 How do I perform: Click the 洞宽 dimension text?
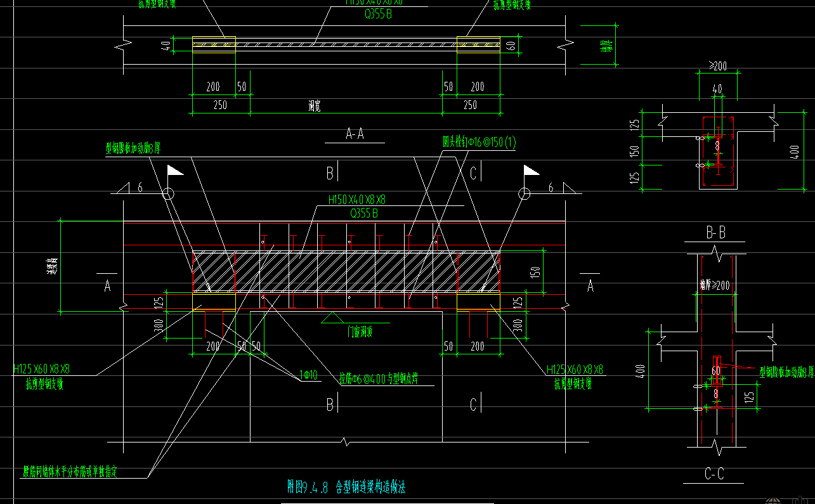pyautogui.click(x=314, y=105)
